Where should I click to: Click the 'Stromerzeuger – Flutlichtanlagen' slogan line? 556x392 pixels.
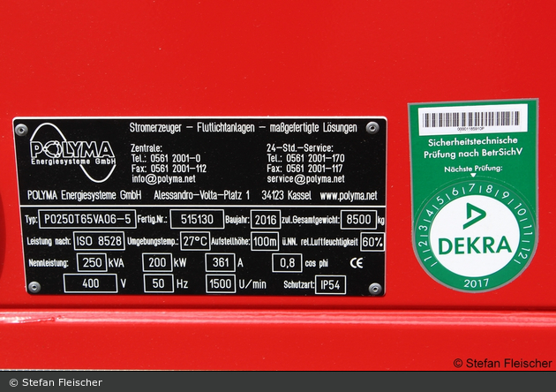(243, 127)
